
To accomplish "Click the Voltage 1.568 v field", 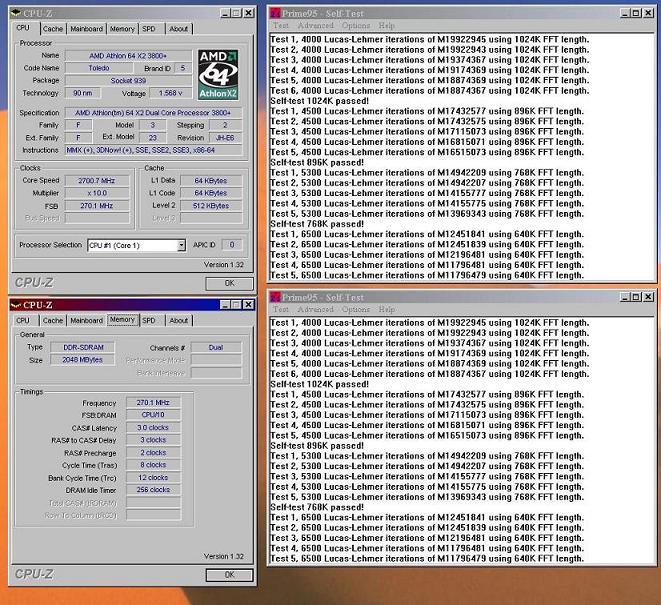I will [171, 93].
